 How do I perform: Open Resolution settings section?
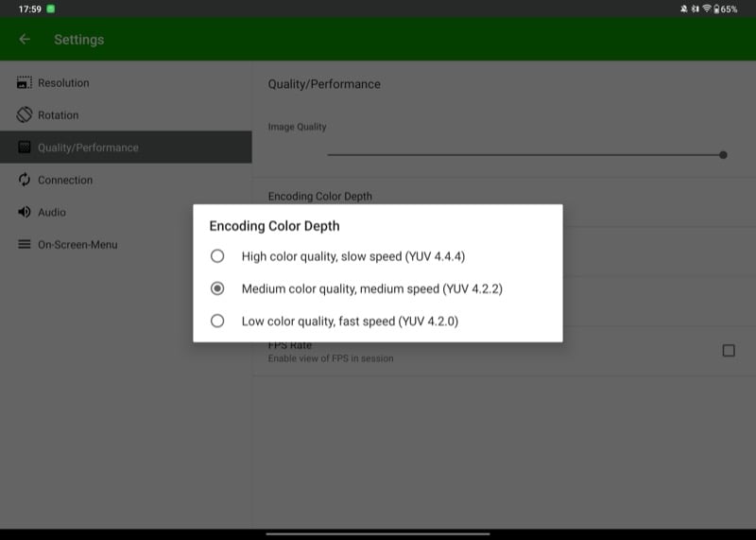[126, 82]
